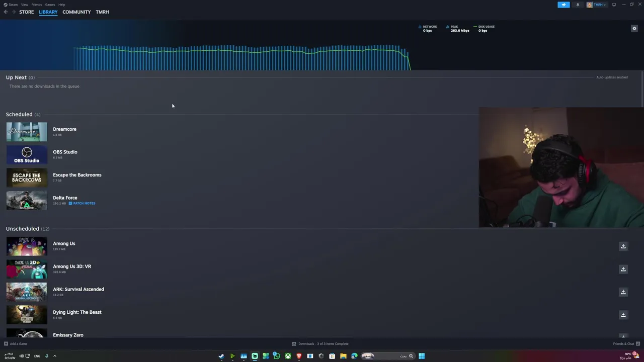This screenshot has height=362, width=644.
Task: Click the Up Next section header
Action: 20,77
